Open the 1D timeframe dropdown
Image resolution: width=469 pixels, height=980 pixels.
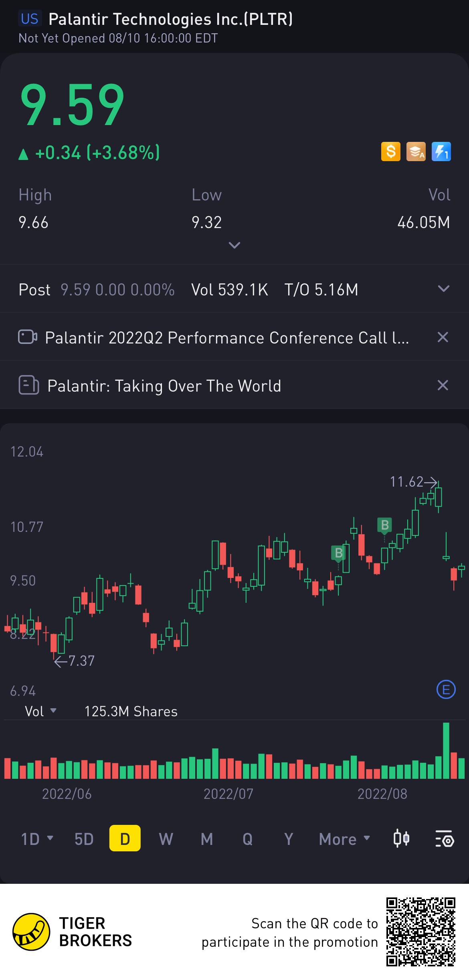click(x=37, y=839)
